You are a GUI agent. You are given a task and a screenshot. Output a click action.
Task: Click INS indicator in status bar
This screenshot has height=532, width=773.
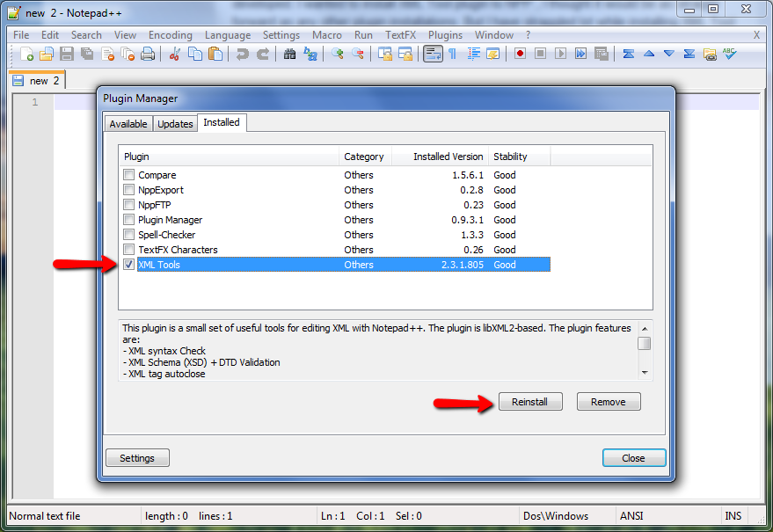pos(733,515)
